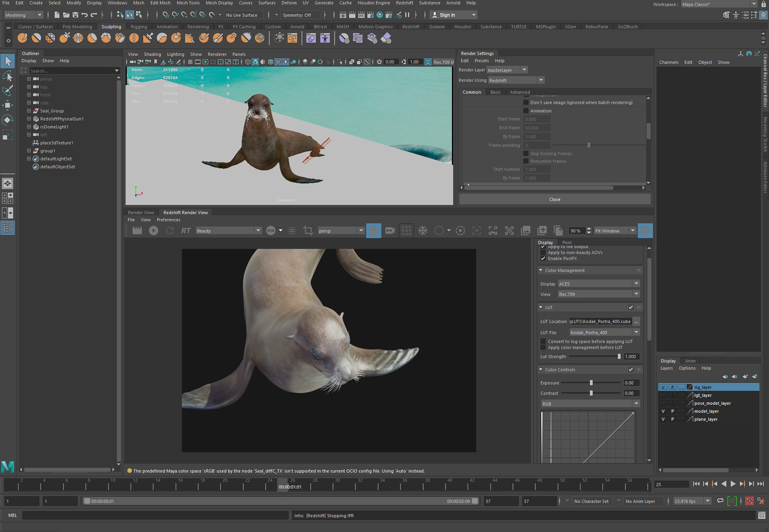The height and width of the screenshot is (532, 769).
Task: Switch to the Pixel tab
Action: [x=567, y=242]
